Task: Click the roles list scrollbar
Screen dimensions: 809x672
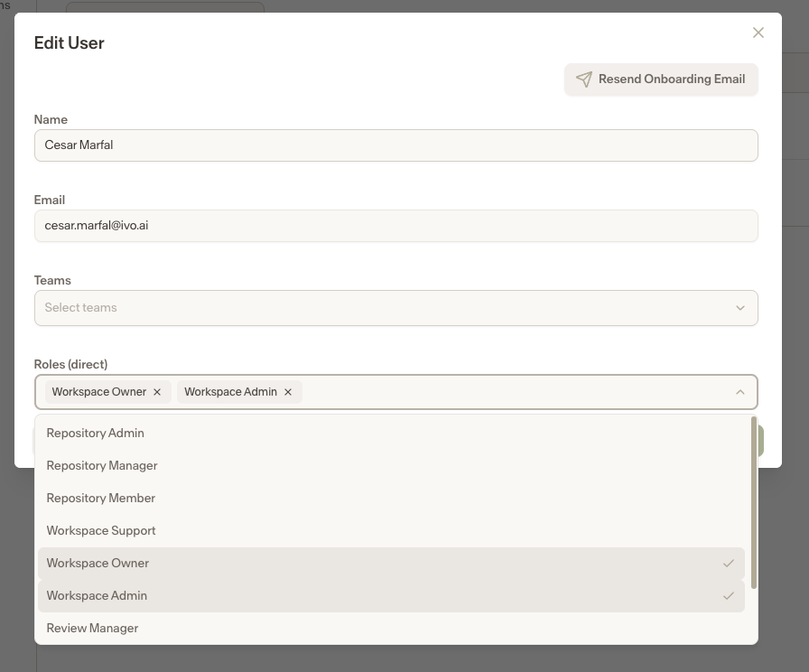Action: pos(754,503)
